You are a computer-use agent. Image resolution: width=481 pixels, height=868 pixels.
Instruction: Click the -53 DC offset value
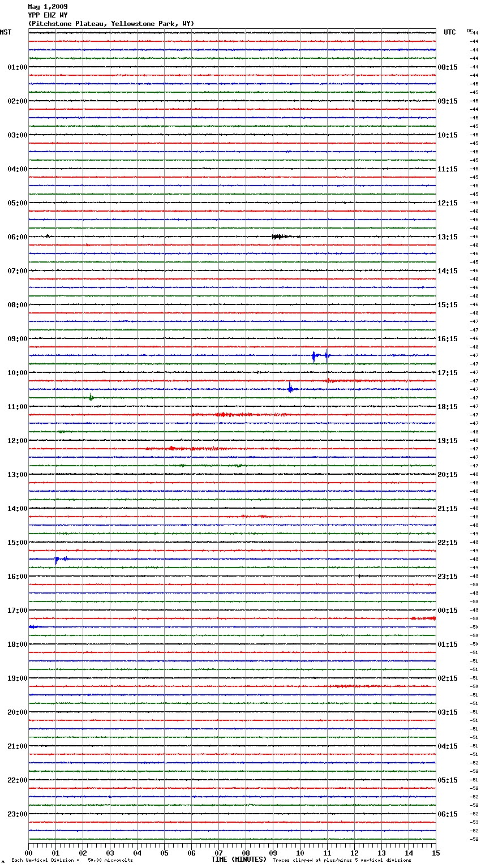474,822
